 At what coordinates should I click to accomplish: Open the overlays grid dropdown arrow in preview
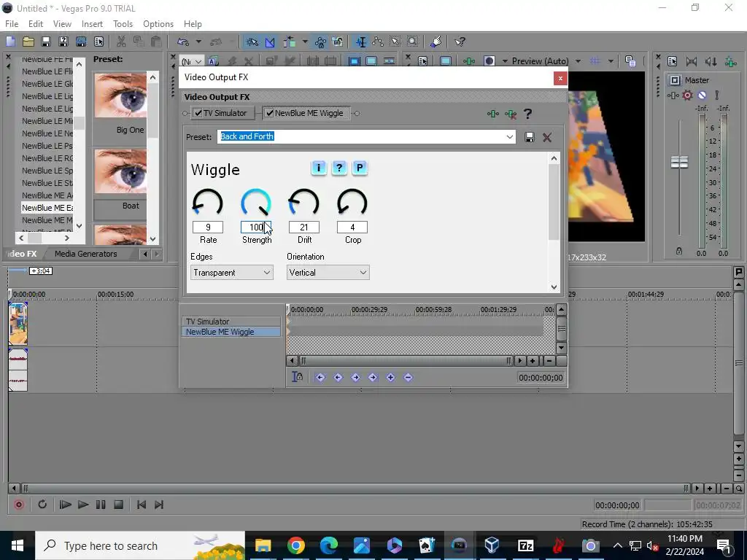coord(611,61)
